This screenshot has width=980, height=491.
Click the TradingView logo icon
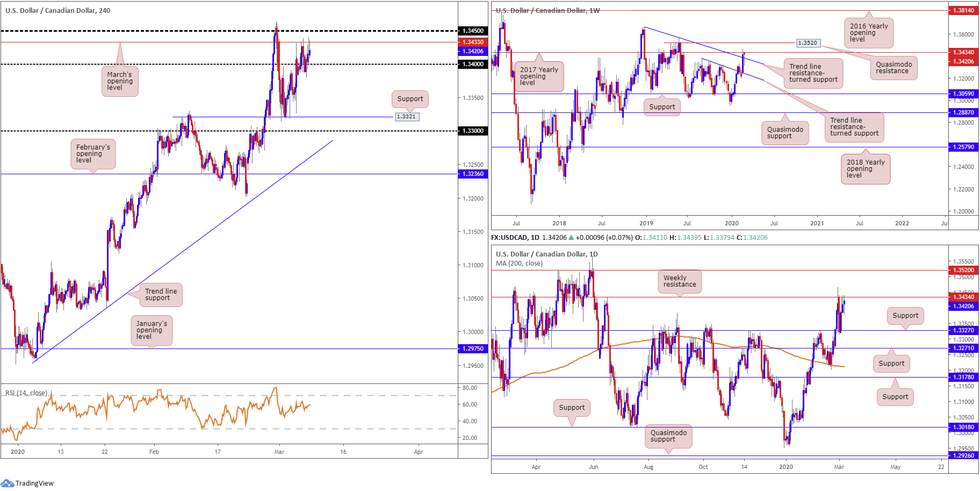(x=8, y=483)
